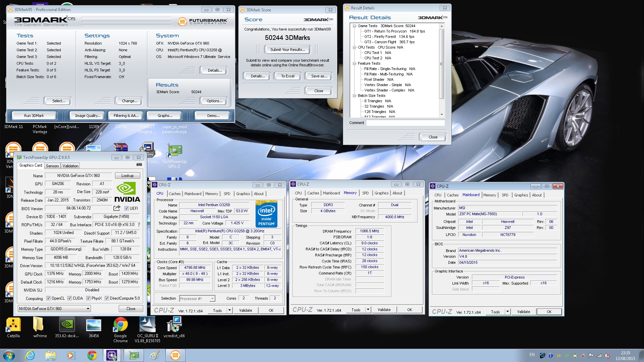Open Tools dropdown arrow in CPU-Z Mainboard window
The image size is (644, 362).
pos(508,312)
